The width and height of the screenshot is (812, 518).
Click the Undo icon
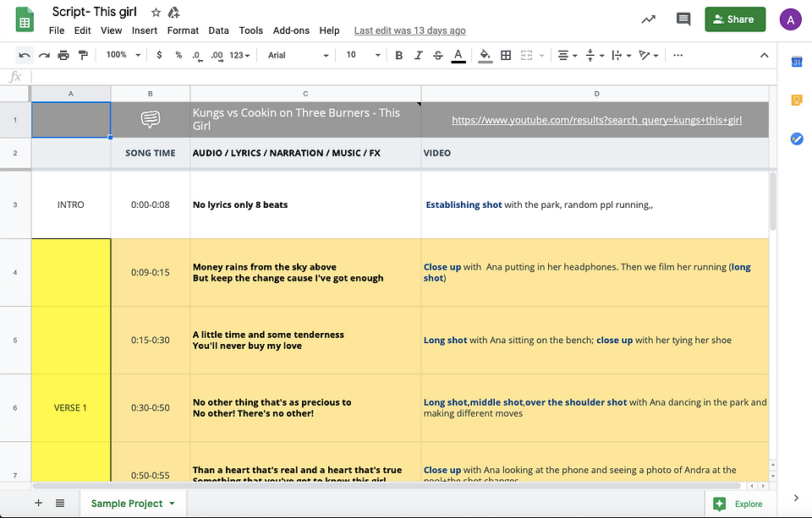(25, 56)
